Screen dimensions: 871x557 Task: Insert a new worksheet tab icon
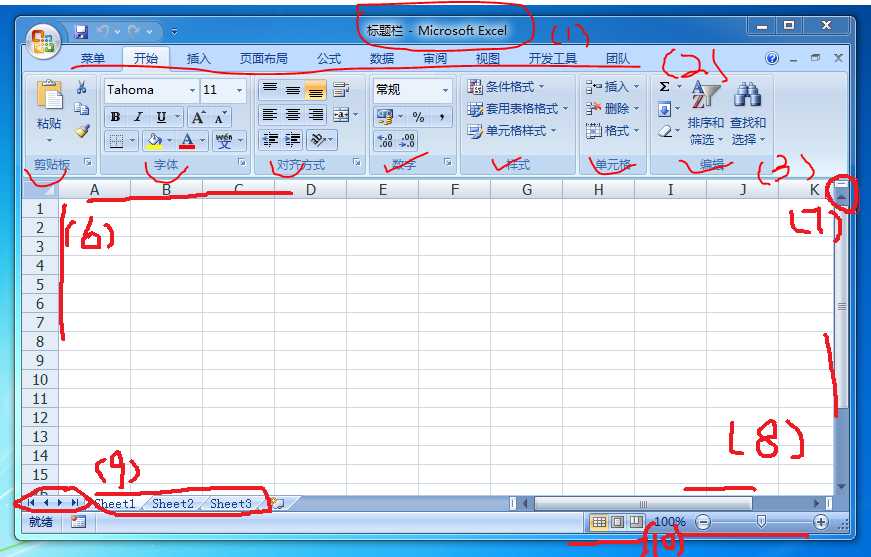[x=277, y=504]
